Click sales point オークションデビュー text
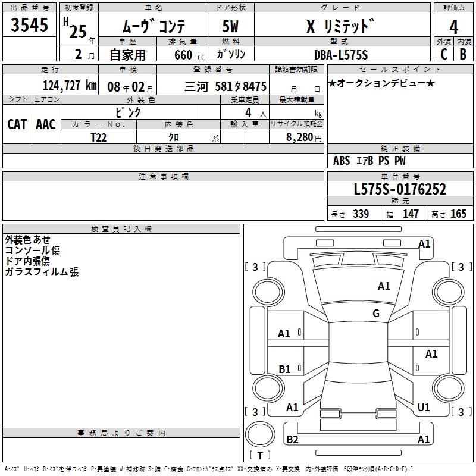The image size is (476, 476). (x=381, y=83)
